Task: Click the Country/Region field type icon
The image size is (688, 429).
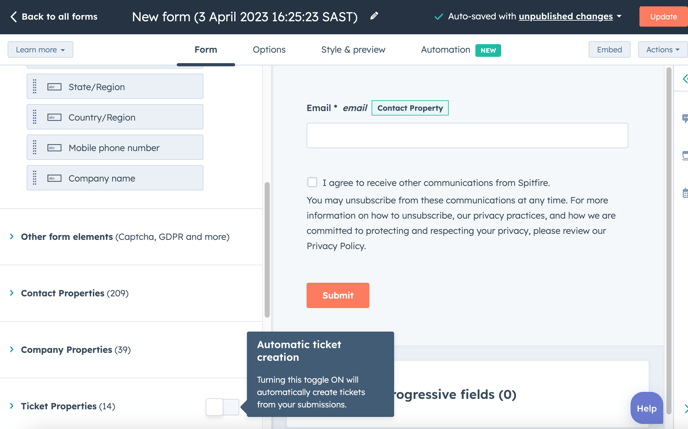Action: (54, 118)
